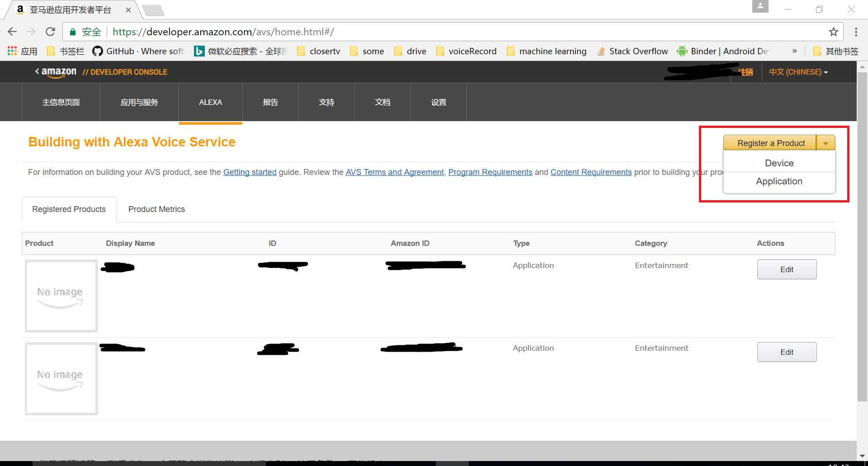Screen dimensions: 868x466
Task: Show hidden bookmarks with overflow chevron
Action: [x=794, y=51]
